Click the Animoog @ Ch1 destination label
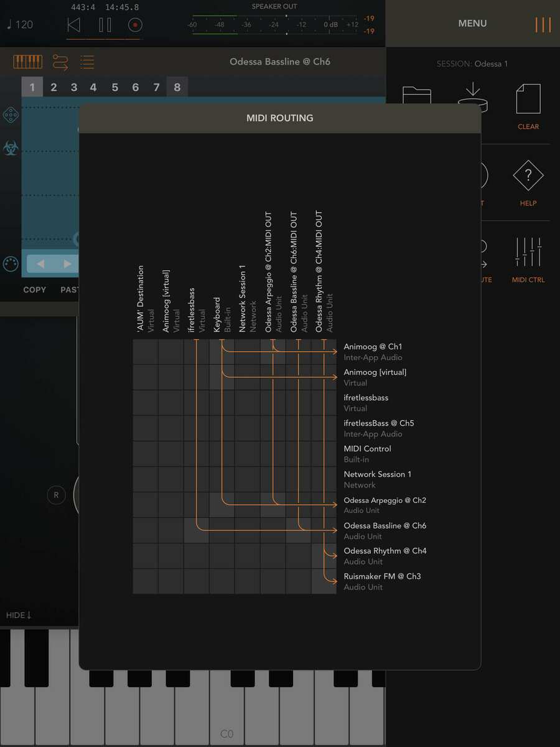Image resolution: width=560 pixels, height=747 pixels. click(373, 352)
